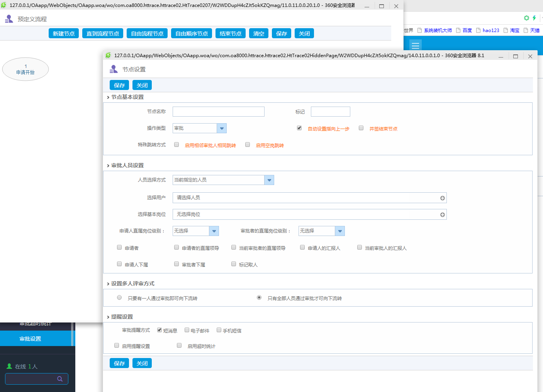Check the 申请者 checkbox
This screenshot has width=543, height=392.
point(119,247)
